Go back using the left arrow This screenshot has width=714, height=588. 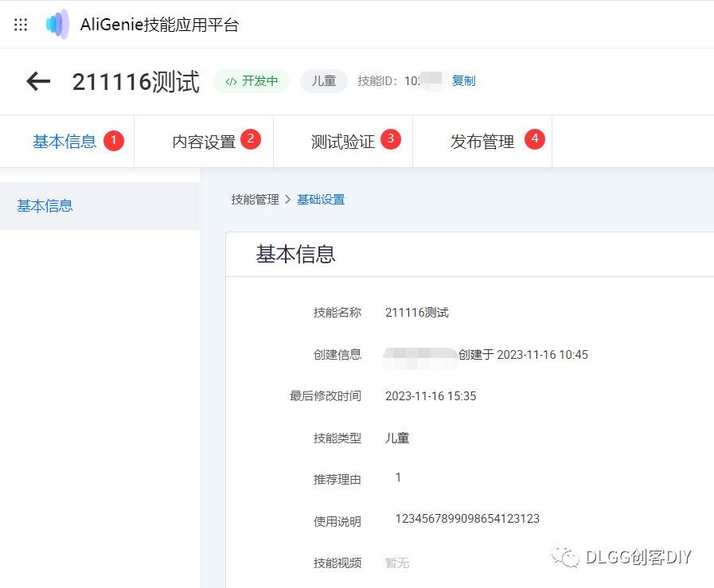pos(38,81)
